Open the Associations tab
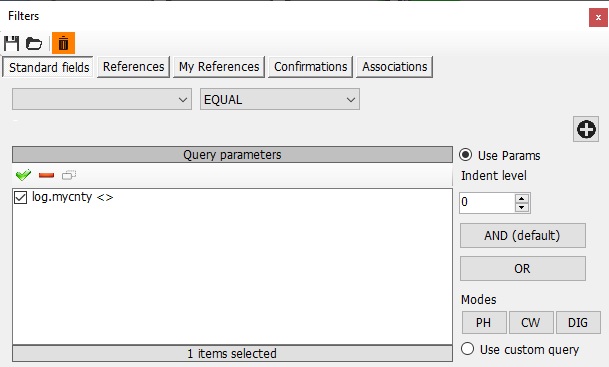The height and width of the screenshot is (367, 609). (394, 67)
